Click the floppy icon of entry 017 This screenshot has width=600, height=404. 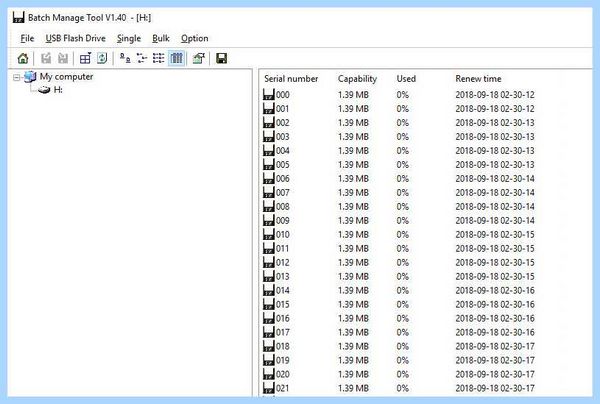point(269,332)
